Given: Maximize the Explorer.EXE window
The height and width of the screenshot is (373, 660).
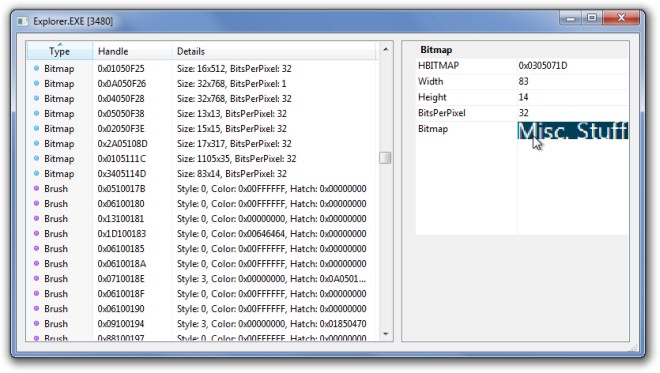Looking at the screenshot, I should [x=592, y=18].
